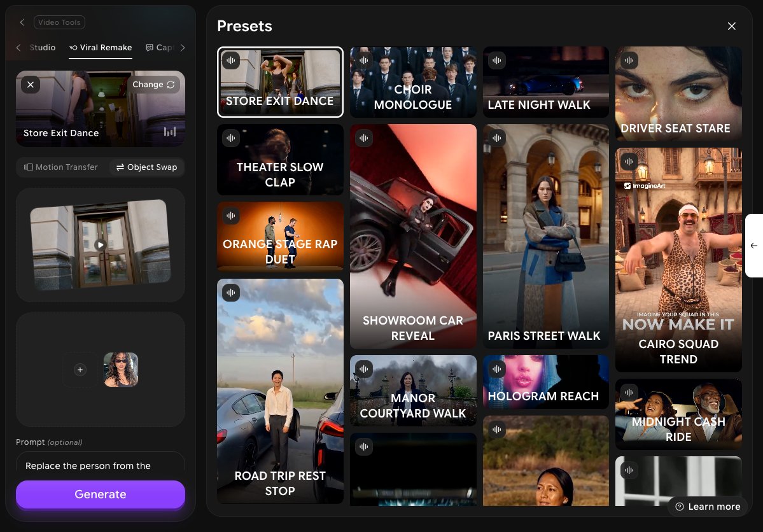Click the audio icon on the dark stage preset
Screen dimensions: 763x532
363,447
